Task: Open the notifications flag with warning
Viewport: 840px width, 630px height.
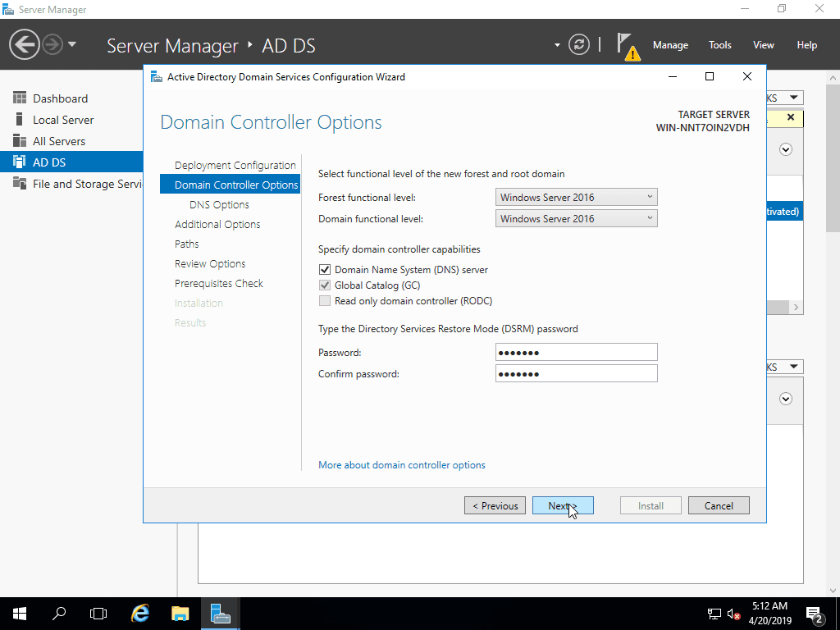Action: pyautogui.click(x=628, y=46)
